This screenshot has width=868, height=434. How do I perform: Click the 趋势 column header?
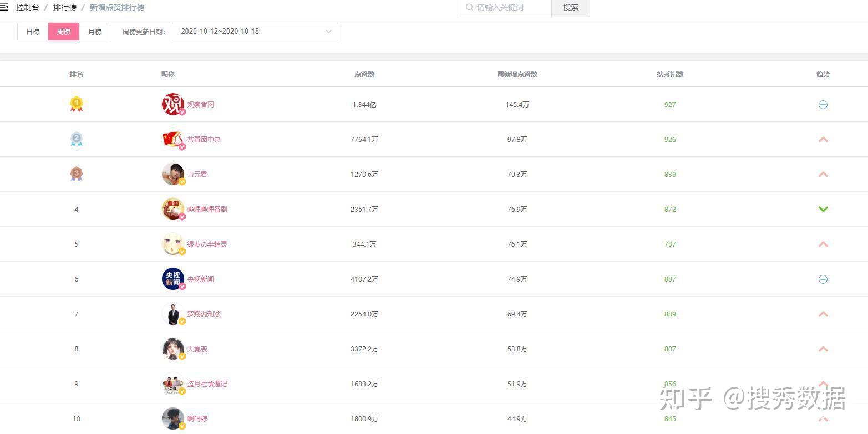pos(823,74)
